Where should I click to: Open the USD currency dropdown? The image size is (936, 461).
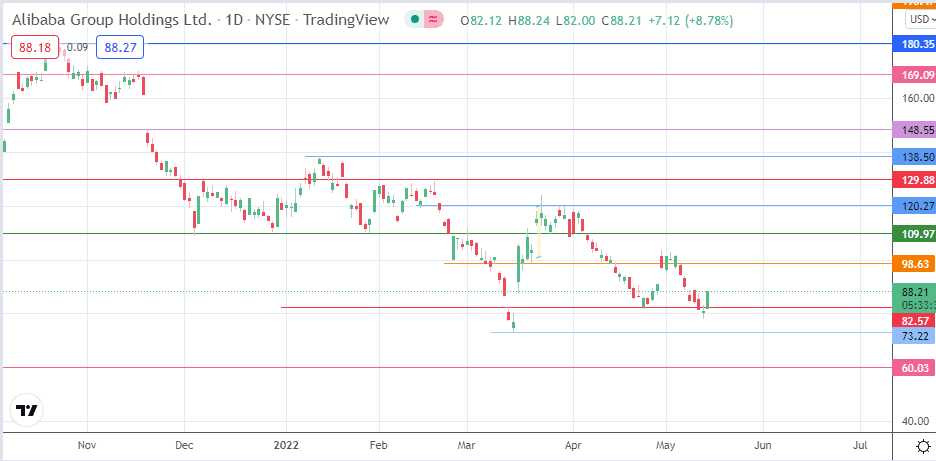[x=920, y=19]
